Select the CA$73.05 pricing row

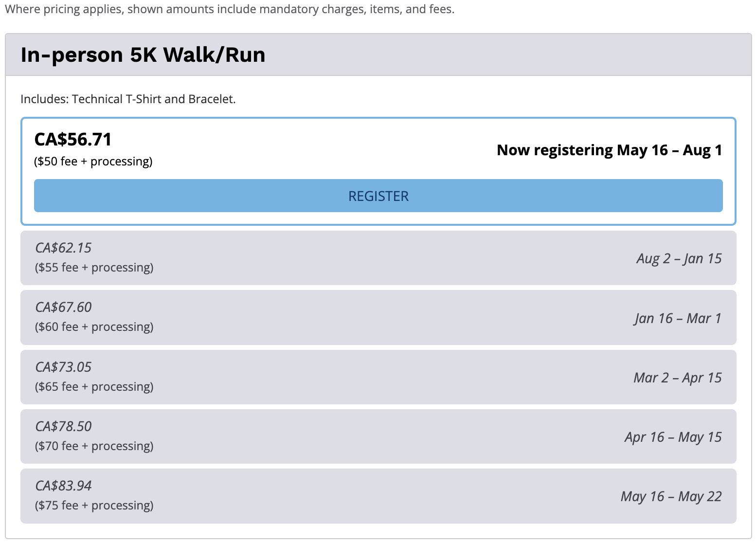point(378,377)
